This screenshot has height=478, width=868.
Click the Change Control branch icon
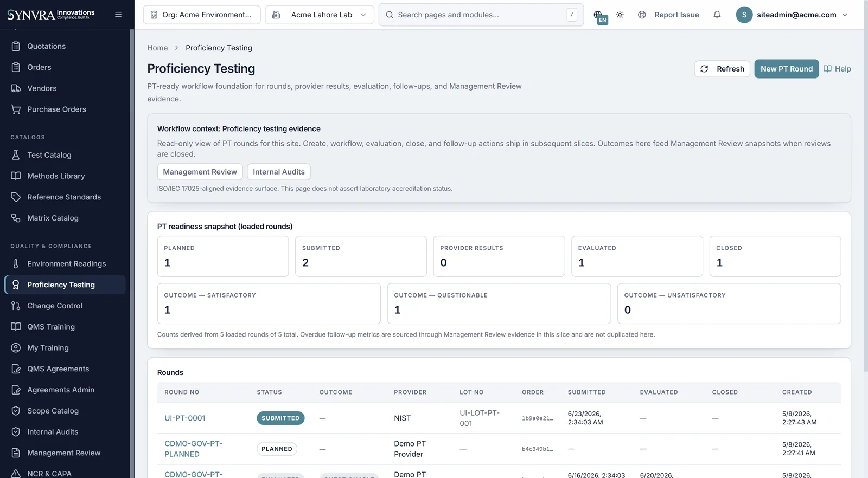(x=16, y=306)
